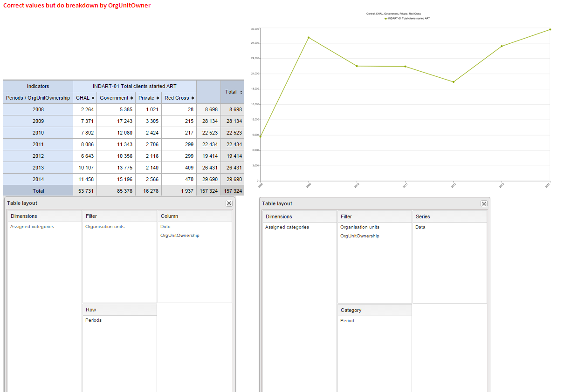Select Period in the Category list
The width and height of the screenshot is (571, 392).
(347, 321)
